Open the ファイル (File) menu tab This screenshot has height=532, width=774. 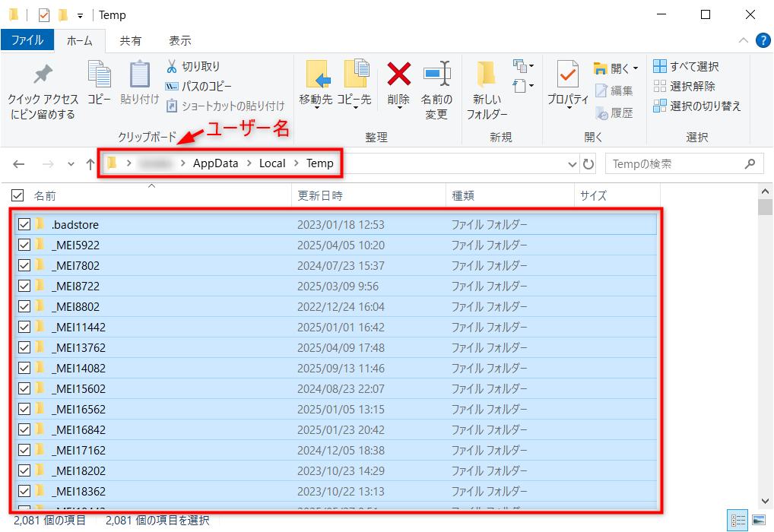[27, 40]
